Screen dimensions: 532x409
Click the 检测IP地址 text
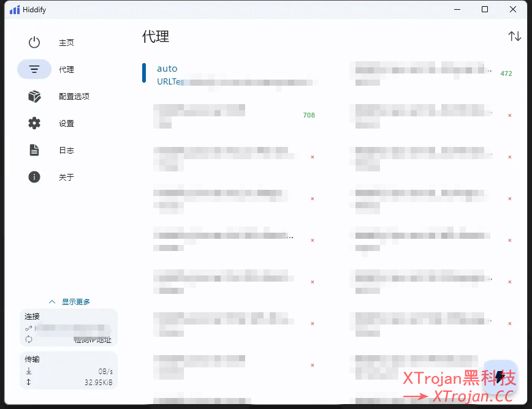point(93,340)
